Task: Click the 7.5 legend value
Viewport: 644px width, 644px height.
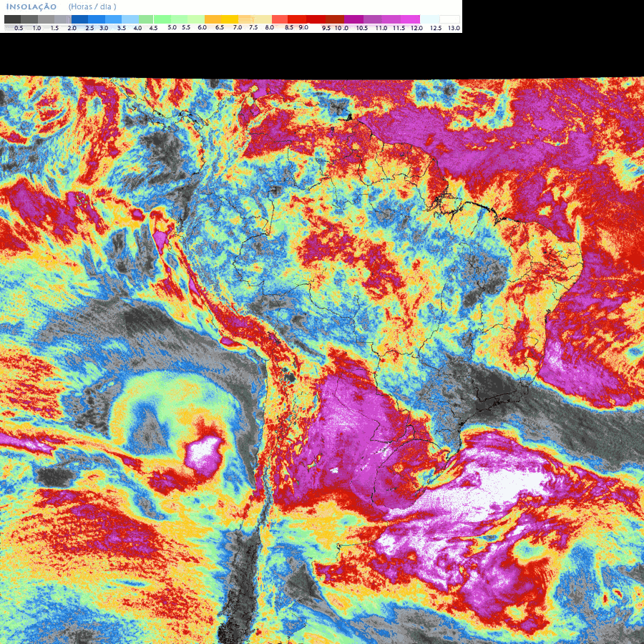Action: [253, 27]
